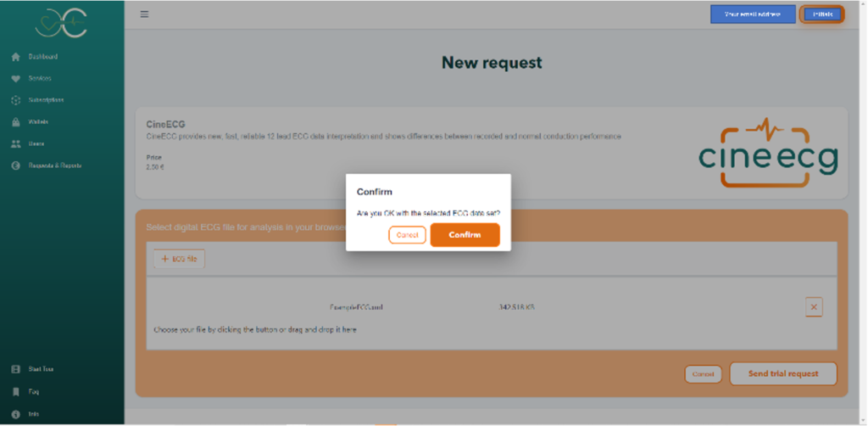Click the Subscriptions cube icon
The height and width of the screenshot is (426, 868).
[x=15, y=100]
